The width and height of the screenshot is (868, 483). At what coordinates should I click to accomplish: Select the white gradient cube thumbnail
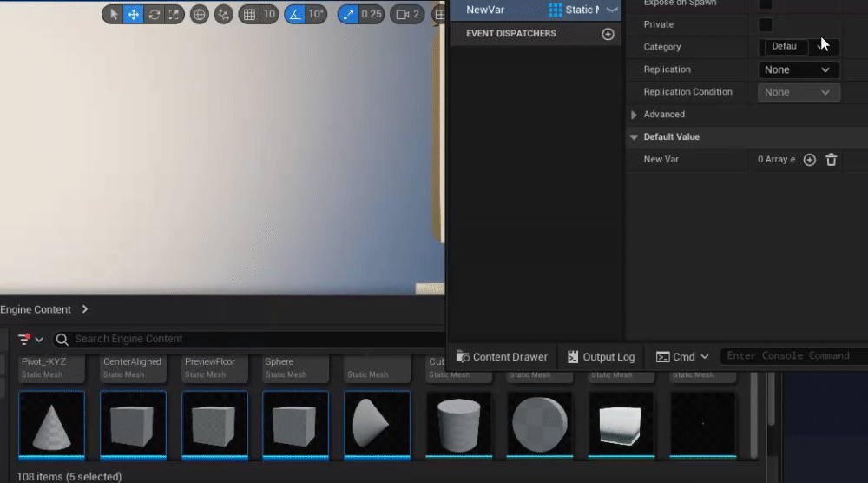click(621, 425)
